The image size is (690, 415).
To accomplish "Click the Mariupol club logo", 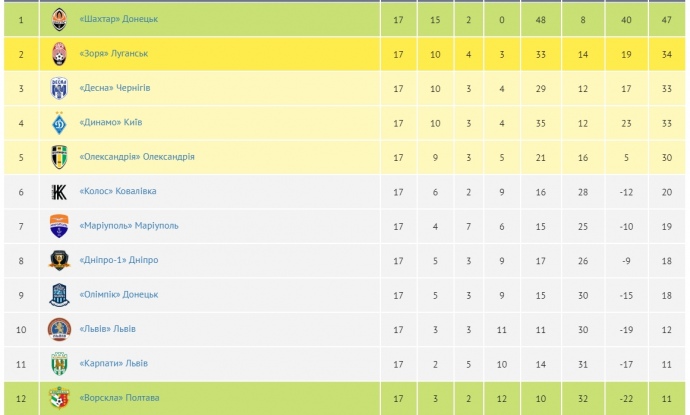I will tap(59, 226).
